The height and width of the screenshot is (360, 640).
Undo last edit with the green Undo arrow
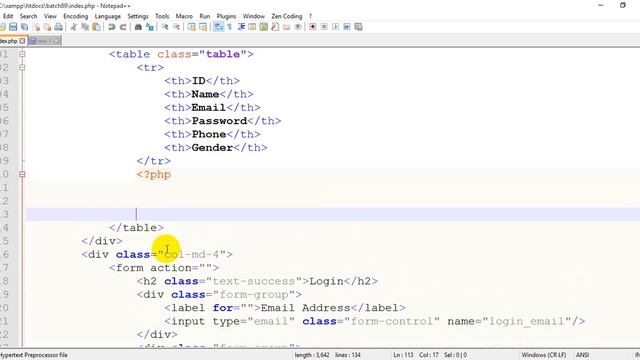[111, 27]
